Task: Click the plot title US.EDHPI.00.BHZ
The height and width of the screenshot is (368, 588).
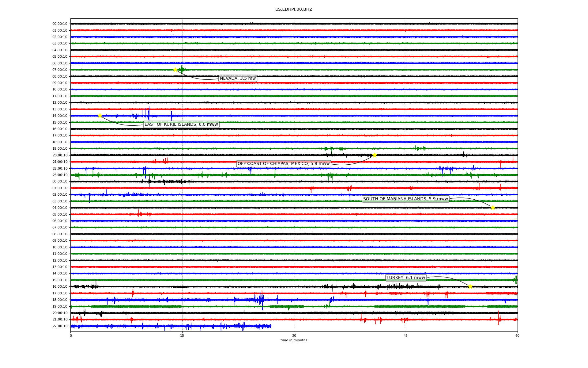Action: (x=294, y=10)
